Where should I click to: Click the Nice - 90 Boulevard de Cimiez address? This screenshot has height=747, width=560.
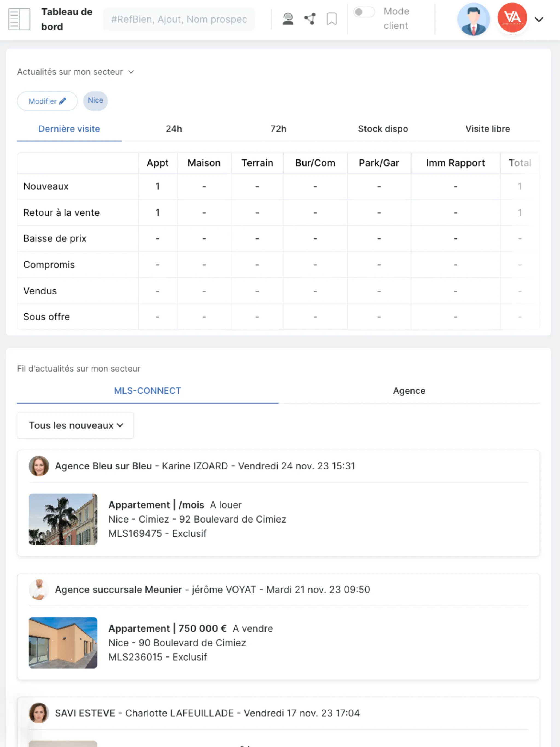pyautogui.click(x=177, y=643)
